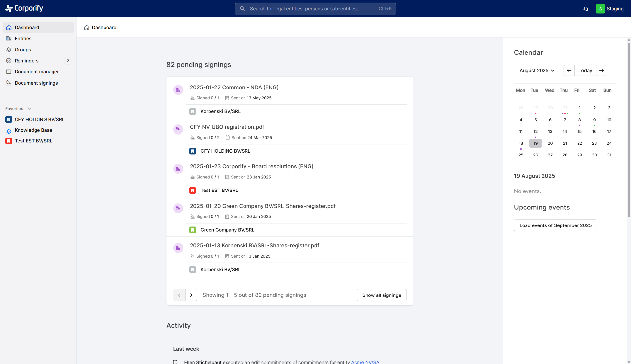
Task: Open the August 2025 month dropdown
Action: [537, 71]
